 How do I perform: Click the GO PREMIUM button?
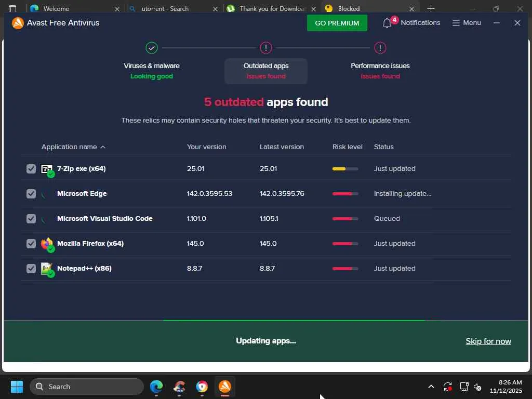pyautogui.click(x=337, y=23)
